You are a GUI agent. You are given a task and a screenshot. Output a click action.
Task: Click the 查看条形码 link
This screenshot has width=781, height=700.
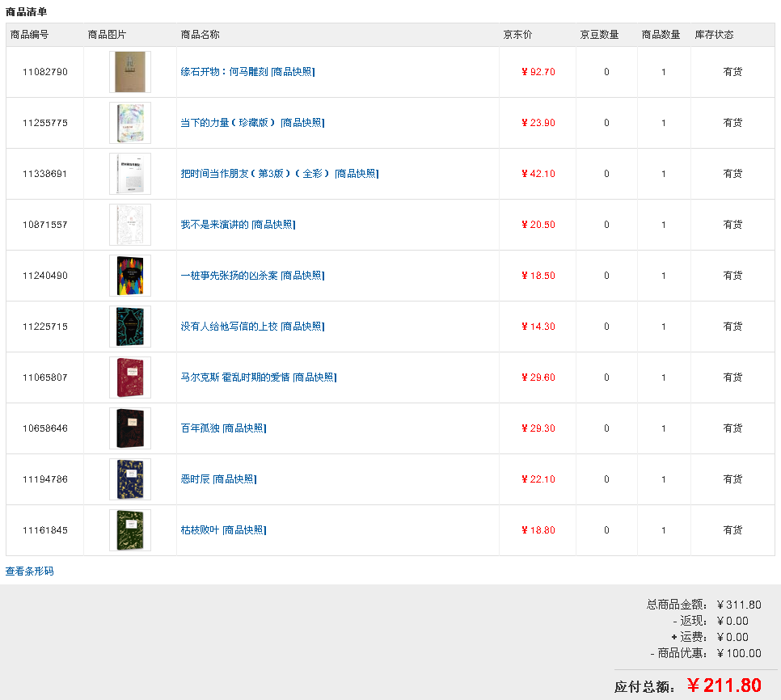click(x=29, y=571)
